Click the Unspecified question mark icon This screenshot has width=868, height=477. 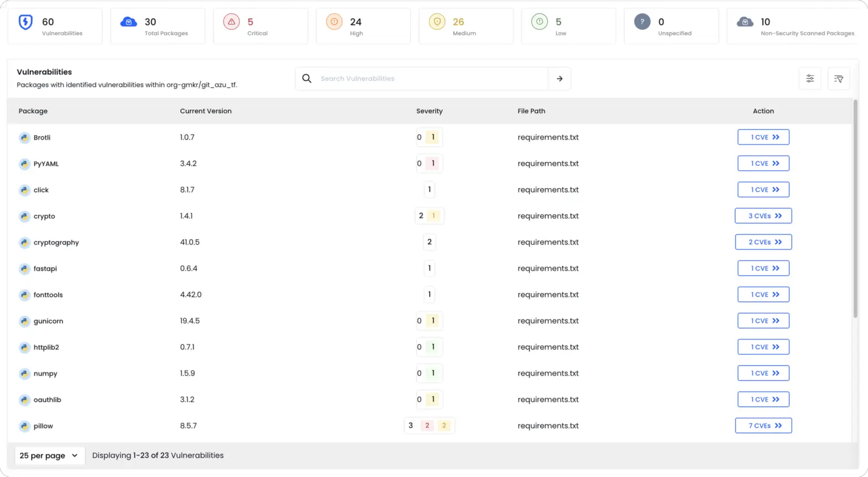[642, 22]
